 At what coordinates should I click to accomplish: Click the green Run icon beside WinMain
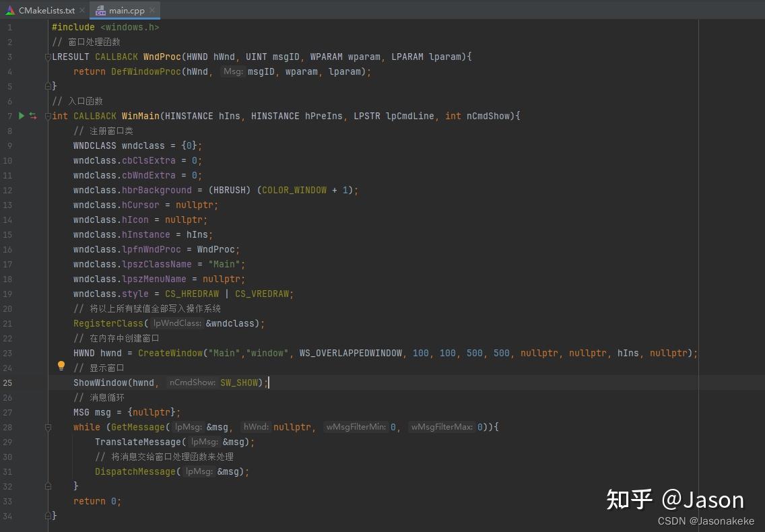(x=20, y=116)
